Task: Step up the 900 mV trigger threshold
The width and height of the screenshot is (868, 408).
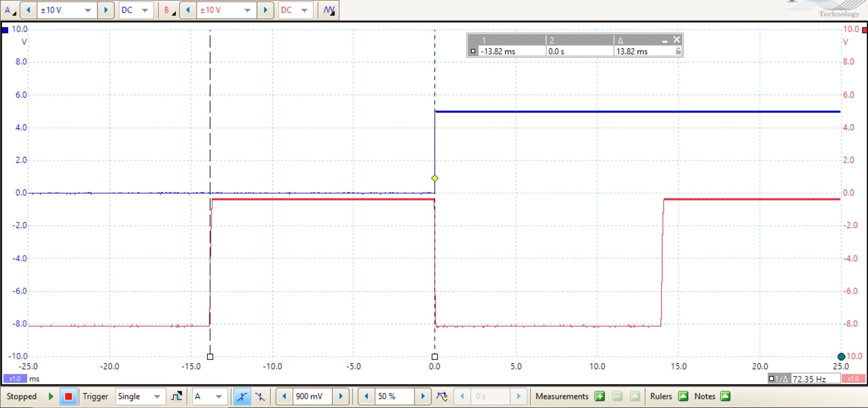Action: 341,397
